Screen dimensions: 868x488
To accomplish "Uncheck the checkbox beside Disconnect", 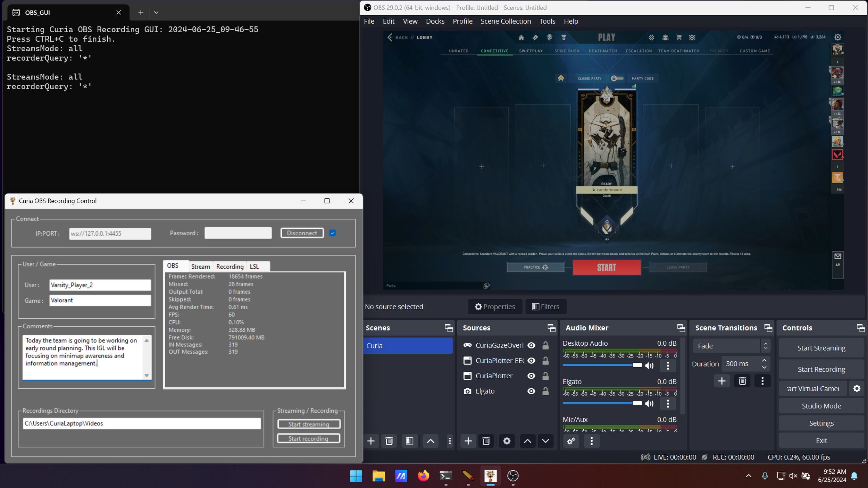I will point(333,233).
